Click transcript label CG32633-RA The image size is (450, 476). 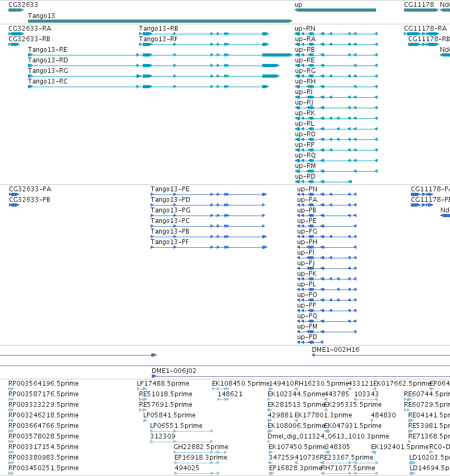(30, 29)
